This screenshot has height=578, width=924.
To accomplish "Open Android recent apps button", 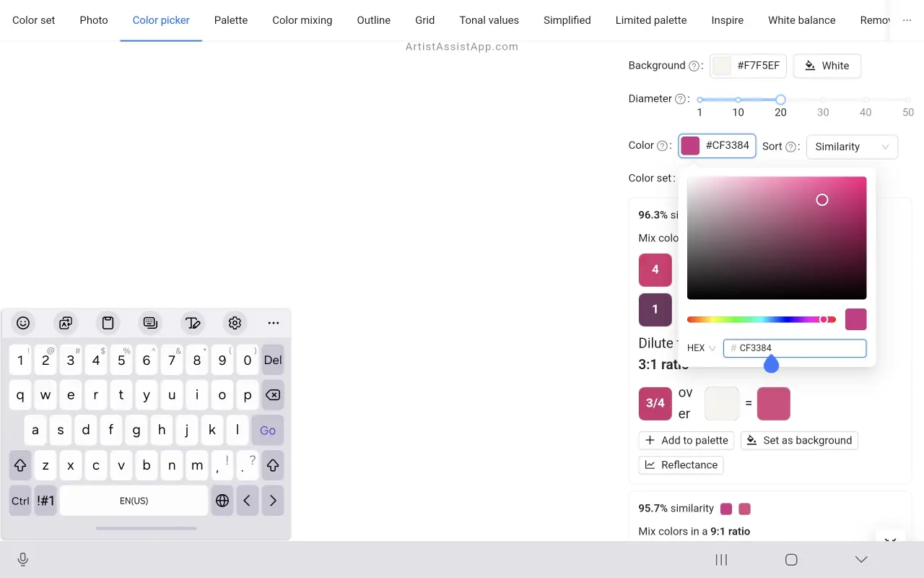I will 721,559.
